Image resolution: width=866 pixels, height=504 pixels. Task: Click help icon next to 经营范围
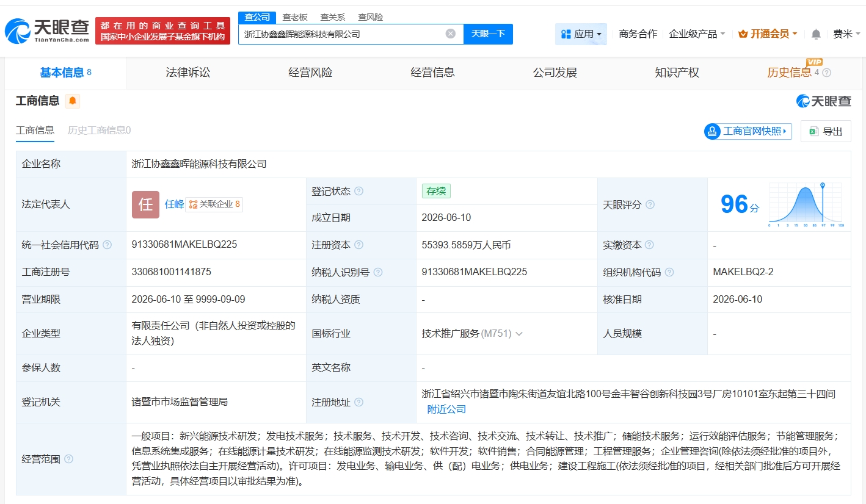(68, 459)
